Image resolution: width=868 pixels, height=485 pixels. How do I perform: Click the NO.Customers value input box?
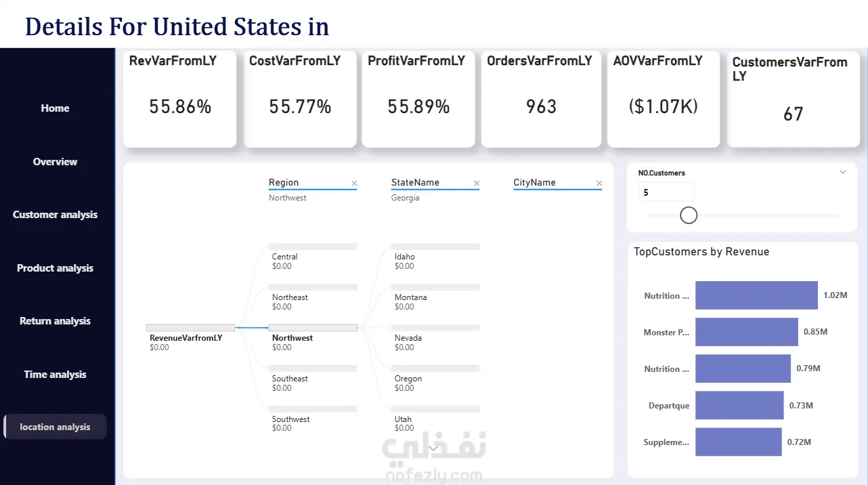[x=666, y=192]
